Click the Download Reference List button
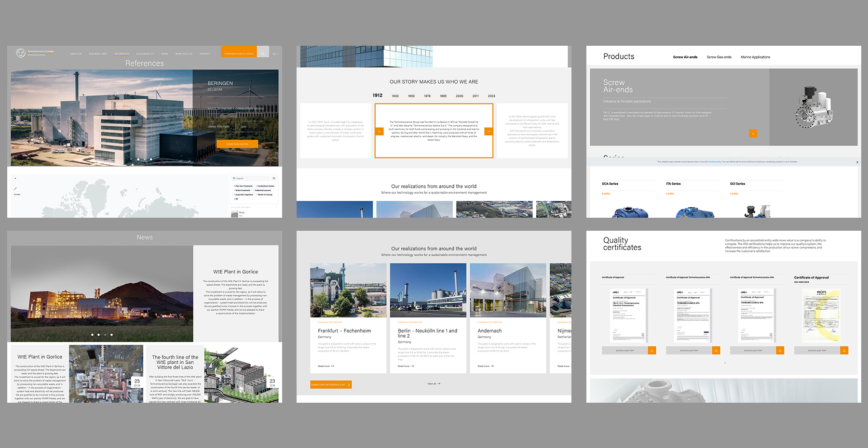The width and height of the screenshot is (868, 448). pyautogui.click(x=331, y=384)
